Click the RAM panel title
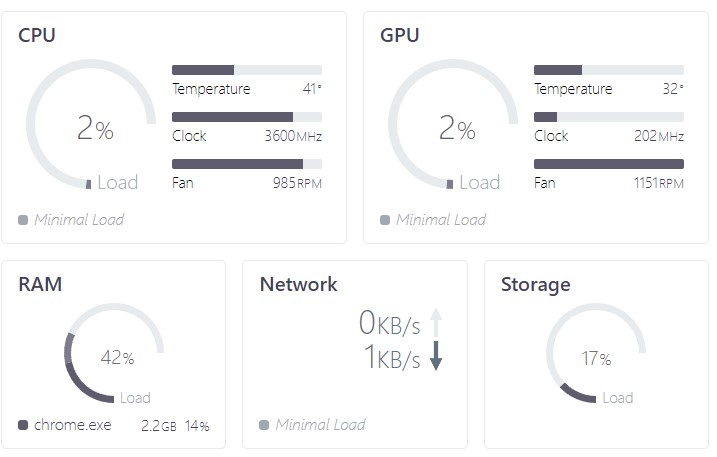The height and width of the screenshot is (457, 717). click(40, 284)
